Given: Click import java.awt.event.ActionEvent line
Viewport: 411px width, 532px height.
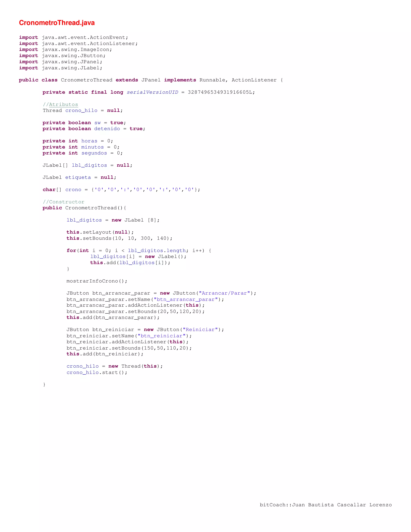Looking at the screenshot, I should click(73, 38).
